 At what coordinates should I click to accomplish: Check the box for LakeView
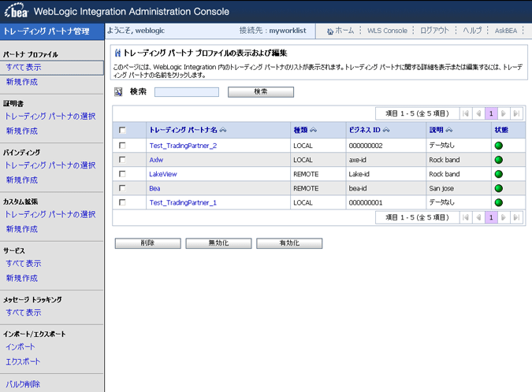click(122, 174)
